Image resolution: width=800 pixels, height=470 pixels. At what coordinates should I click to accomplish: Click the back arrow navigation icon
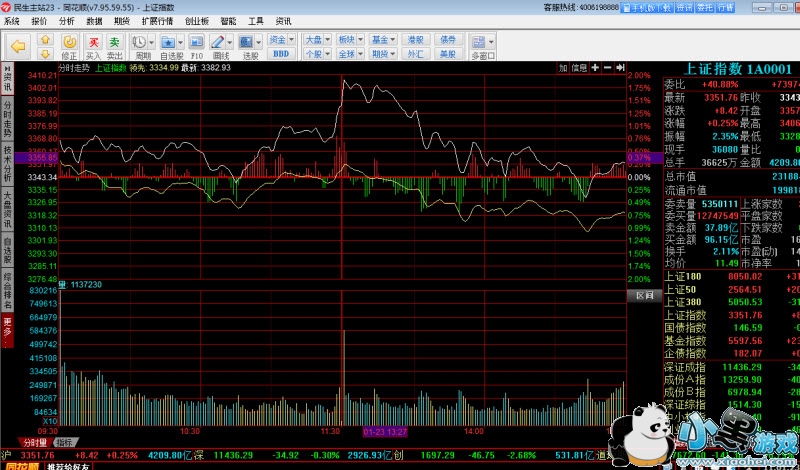point(18,45)
